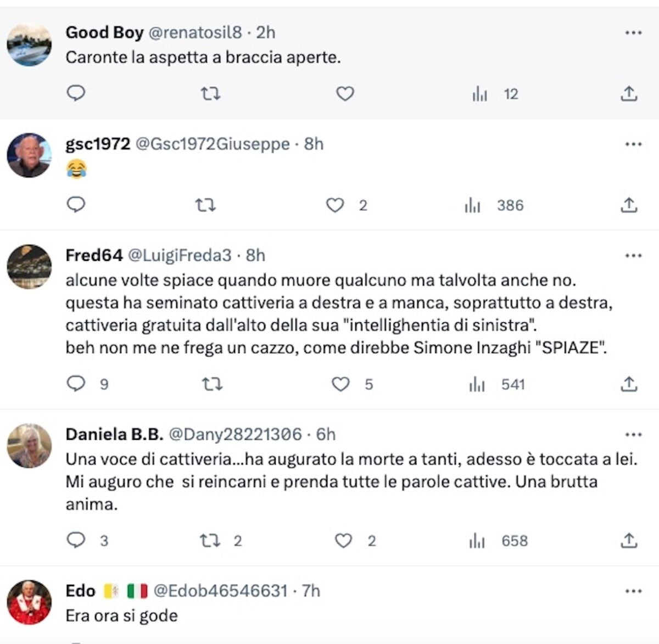Open more options on Fred64's tweet
Image resolution: width=659 pixels, height=644 pixels.
pyautogui.click(x=633, y=256)
